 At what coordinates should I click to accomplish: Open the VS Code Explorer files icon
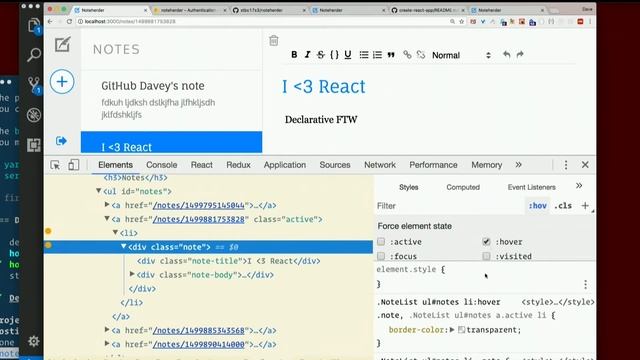(34, 26)
